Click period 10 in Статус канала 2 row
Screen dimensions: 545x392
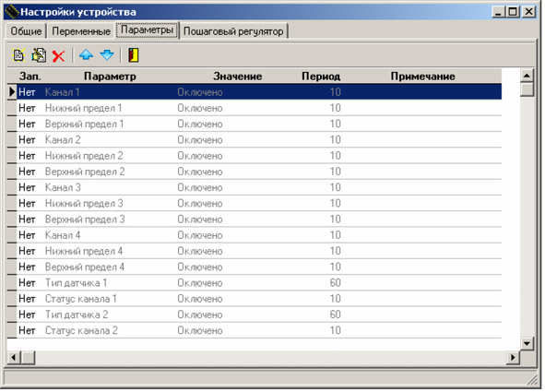(x=335, y=330)
